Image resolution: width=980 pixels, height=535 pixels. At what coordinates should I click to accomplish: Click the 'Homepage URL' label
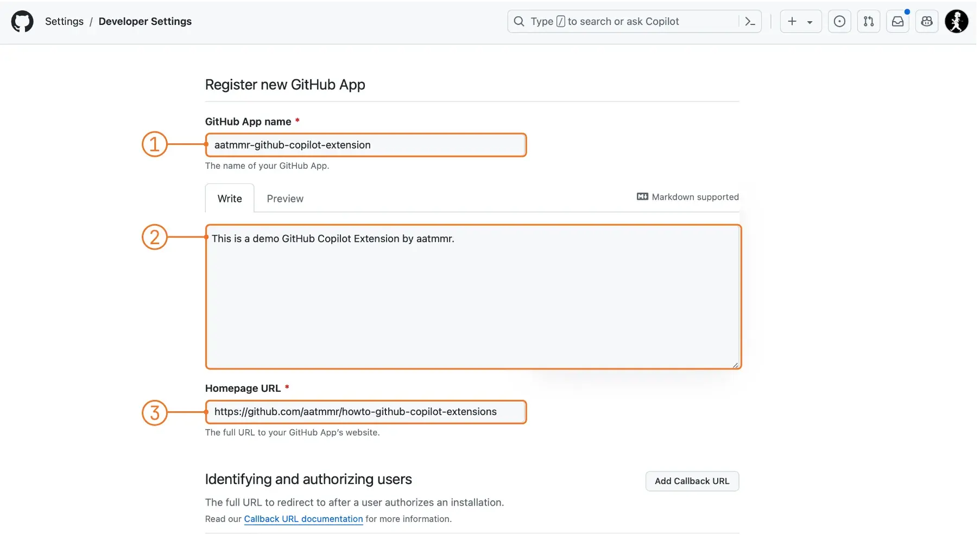point(243,388)
